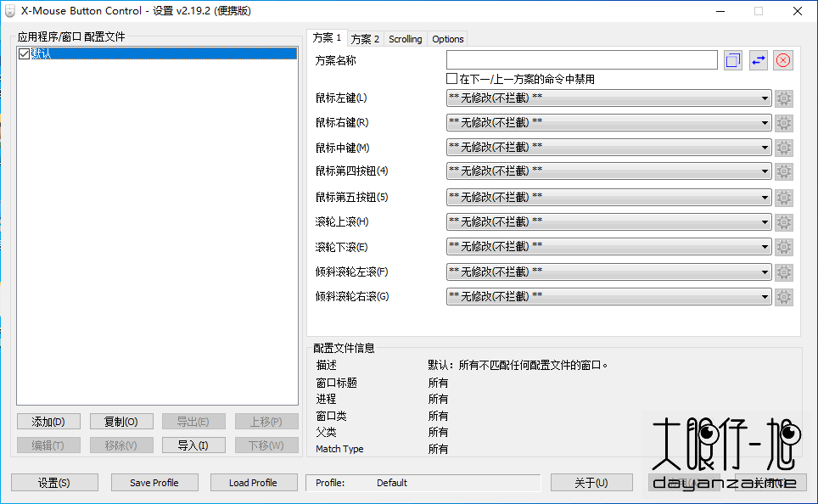The image size is (818, 504).
Task: Click the Load Profile button
Action: [x=254, y=483]
